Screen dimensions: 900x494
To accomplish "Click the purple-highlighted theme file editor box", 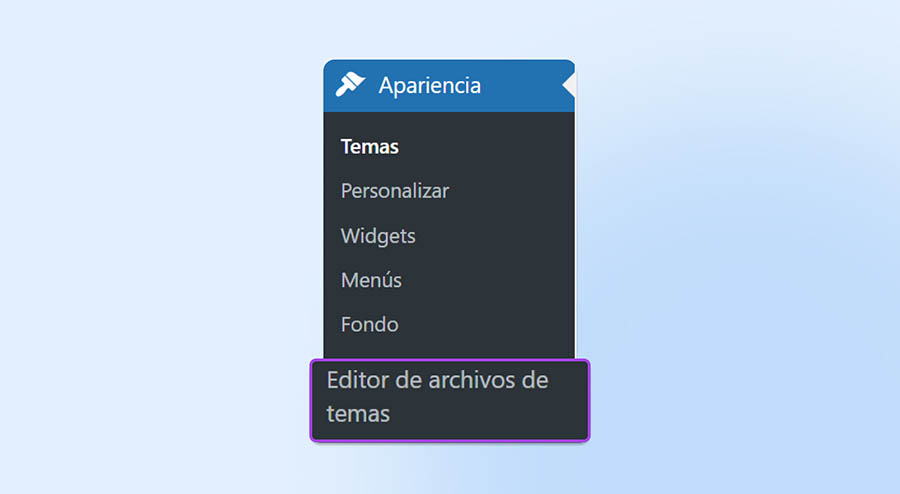I will pyautogui.click(x=449, y=400).
